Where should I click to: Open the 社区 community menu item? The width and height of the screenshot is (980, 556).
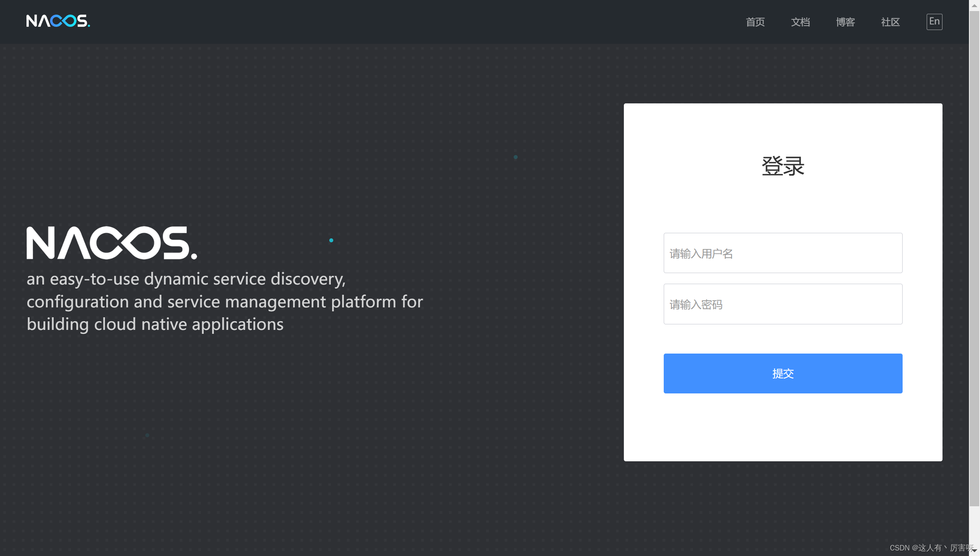pyautogui.click(x=890, y=22)
